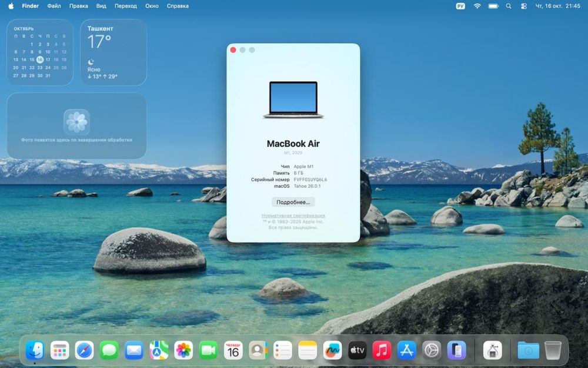The height and width of the screenshot is (368, 588).
Task: Click the MacBook Air laptop image
Action: point(293,100)
